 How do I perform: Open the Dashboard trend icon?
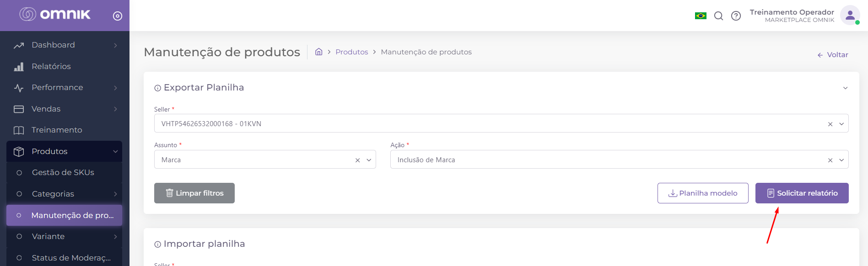click(19, 45)
